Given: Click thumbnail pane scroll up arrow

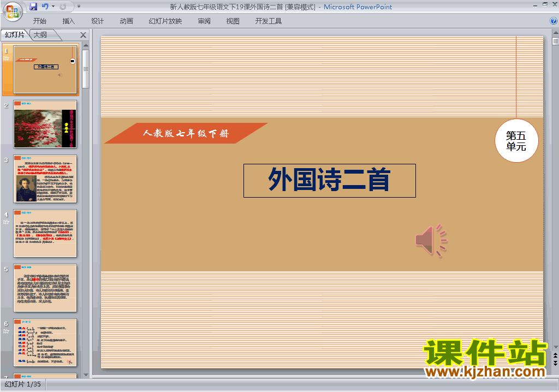Looking at the screenshot, I should coord(86,46).
